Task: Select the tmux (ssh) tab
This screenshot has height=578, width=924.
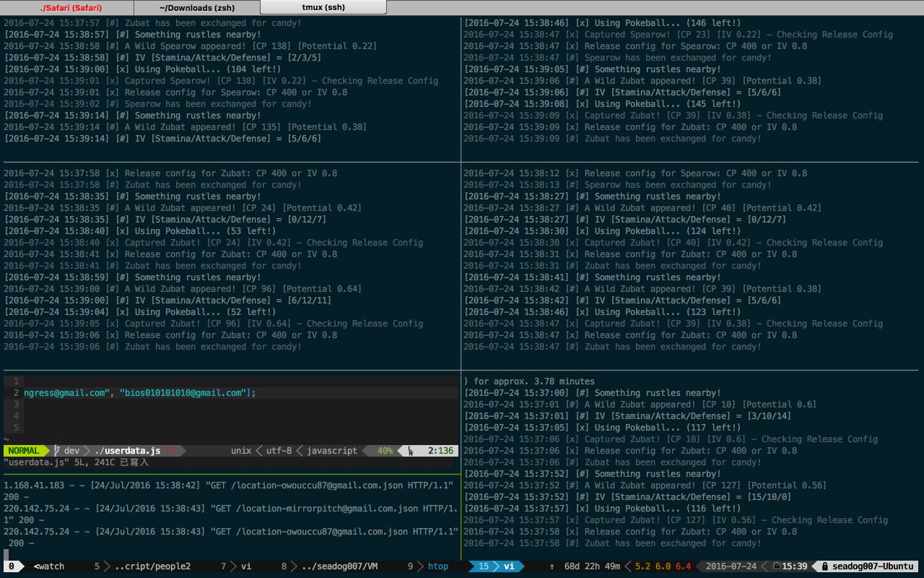Action: [323, 8]
